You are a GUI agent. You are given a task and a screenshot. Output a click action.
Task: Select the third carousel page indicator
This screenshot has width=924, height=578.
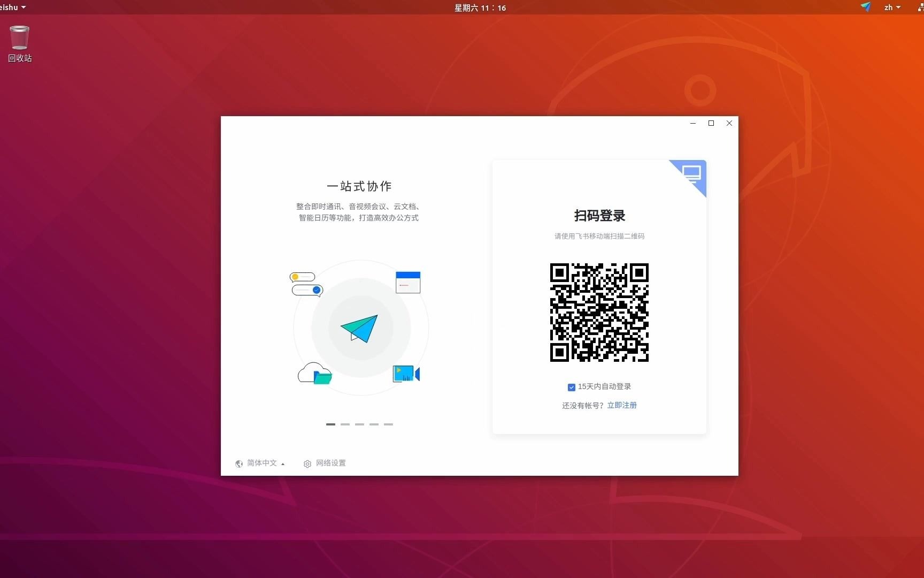click(x=359, y=424)
